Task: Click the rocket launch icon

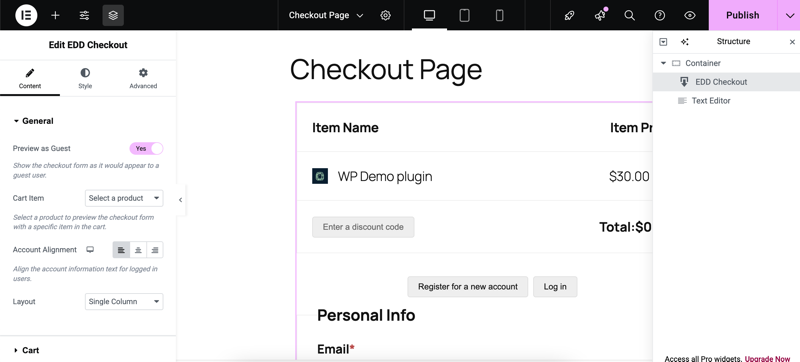Action: pyautogui.click(x=569, y=15)
